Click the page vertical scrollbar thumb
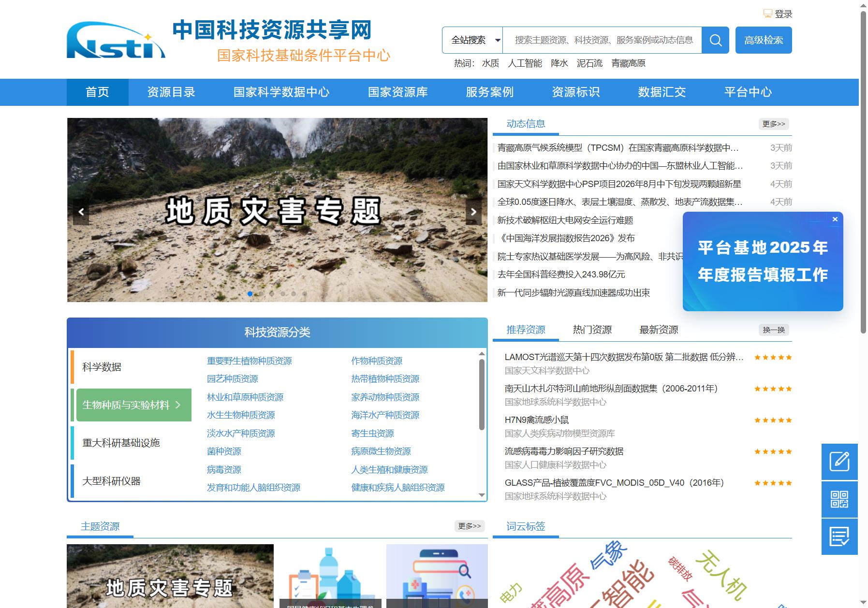The height and width of the screenshot is (608, 868). [x=863, y=172]
